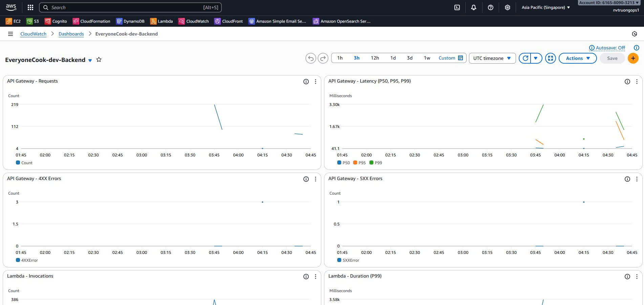Select the 3h time range

(x=357, y=58)
